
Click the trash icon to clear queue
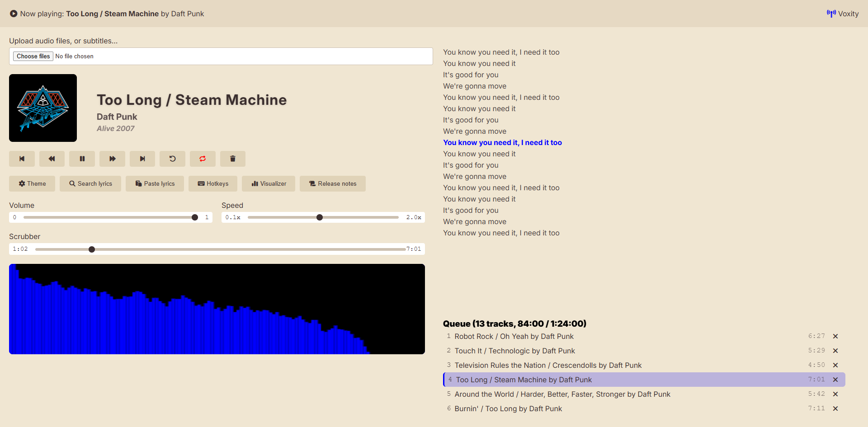coord(233,159)
